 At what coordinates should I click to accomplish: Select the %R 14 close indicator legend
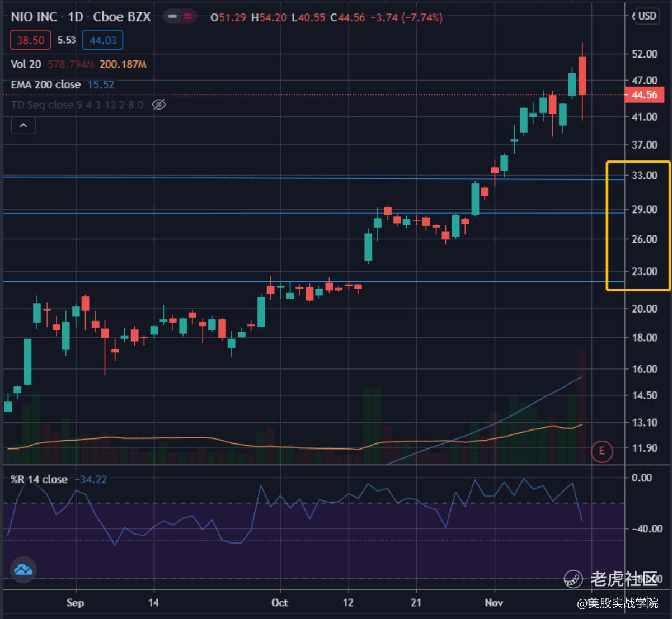39,479
